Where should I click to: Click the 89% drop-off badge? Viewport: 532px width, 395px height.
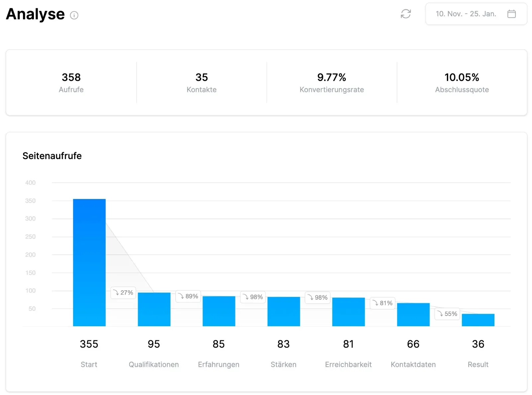188,296
